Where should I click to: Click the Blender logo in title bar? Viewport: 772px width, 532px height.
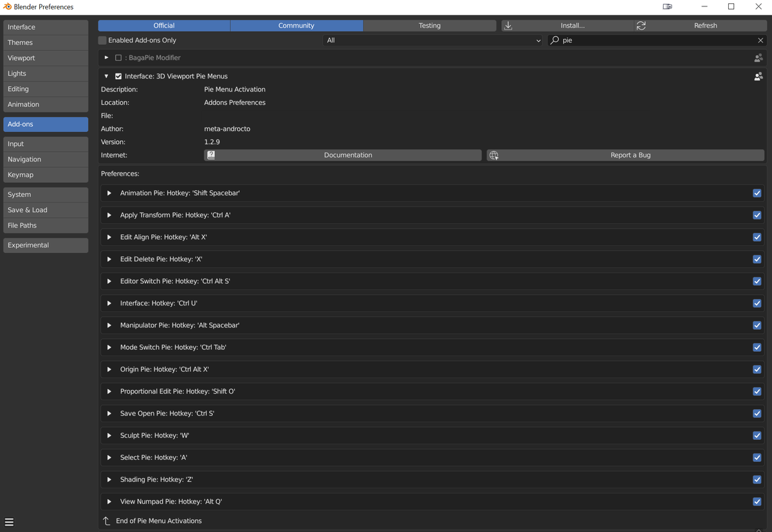click(8, 6)
